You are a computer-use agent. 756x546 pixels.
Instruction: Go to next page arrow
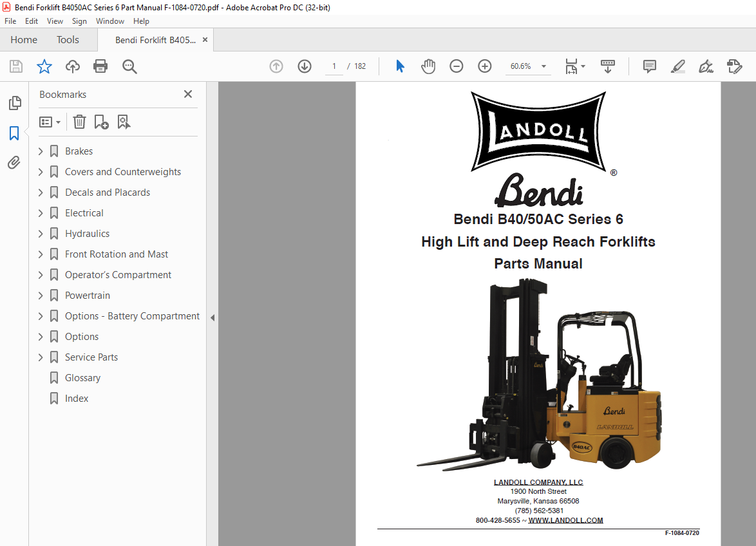point(304,66)
